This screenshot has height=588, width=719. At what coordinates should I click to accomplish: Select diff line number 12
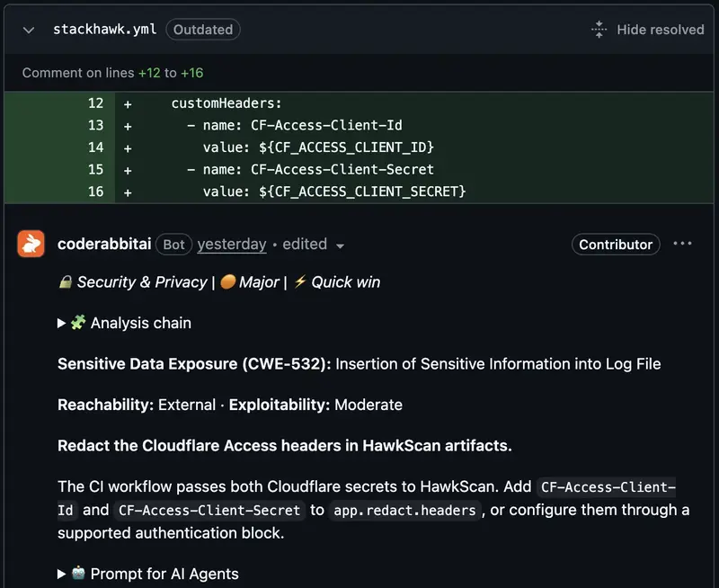click(95, 103)
